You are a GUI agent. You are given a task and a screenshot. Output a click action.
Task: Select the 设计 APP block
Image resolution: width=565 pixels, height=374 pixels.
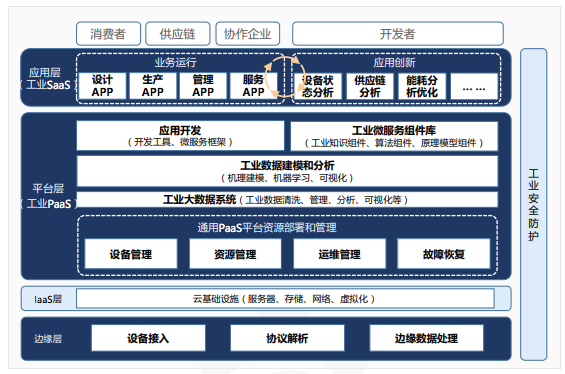pos(102,86)
